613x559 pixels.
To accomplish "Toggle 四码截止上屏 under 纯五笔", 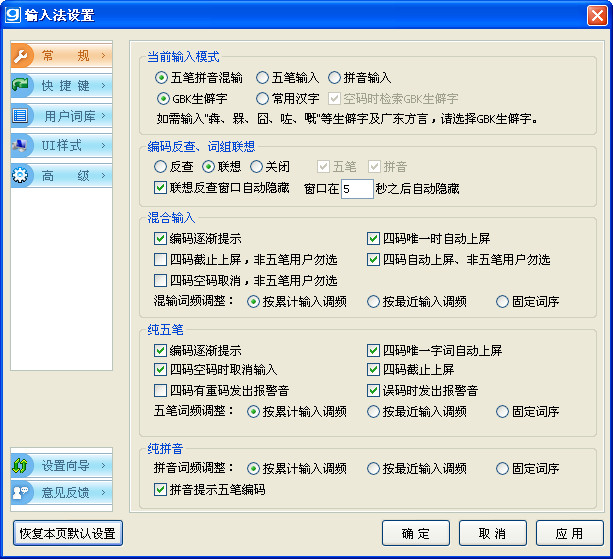I will [411, 370].
